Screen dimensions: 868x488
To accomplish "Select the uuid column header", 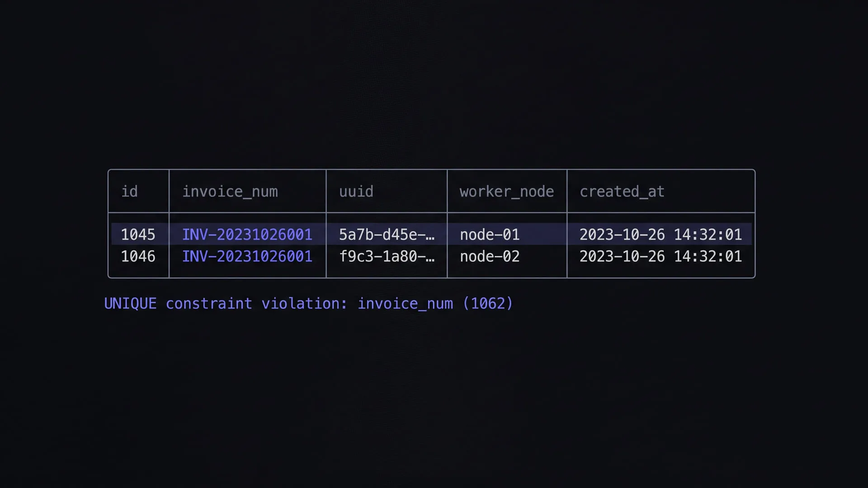I will 356,192.
